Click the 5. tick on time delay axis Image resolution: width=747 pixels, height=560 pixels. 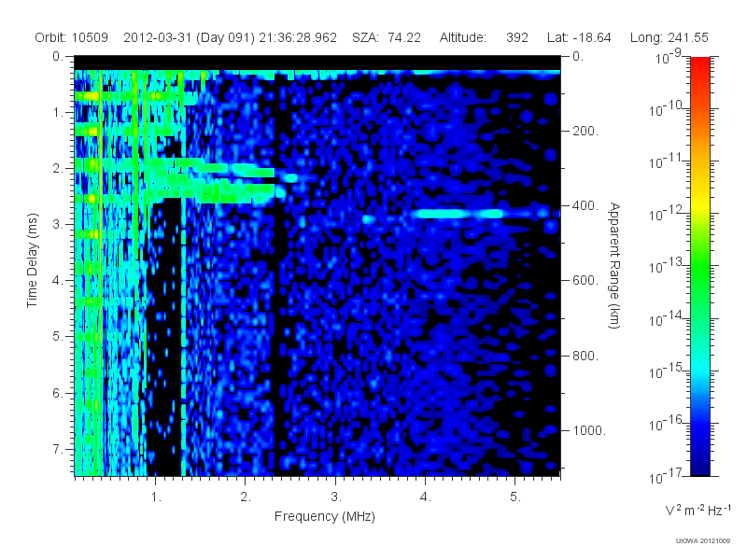tap(57, 337)
